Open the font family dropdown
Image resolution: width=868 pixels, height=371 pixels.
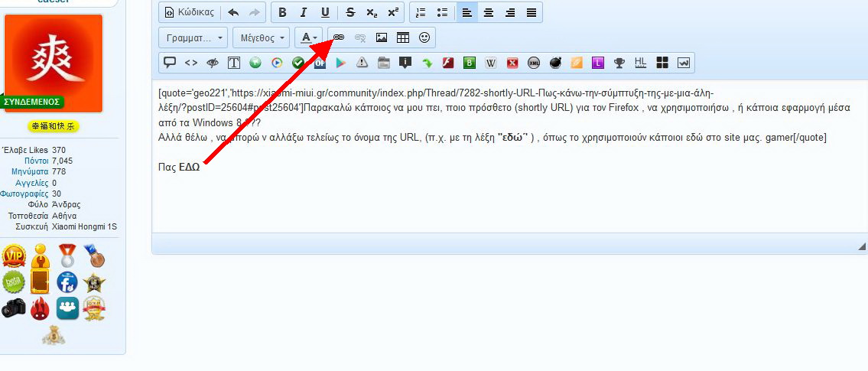point(193,37)
